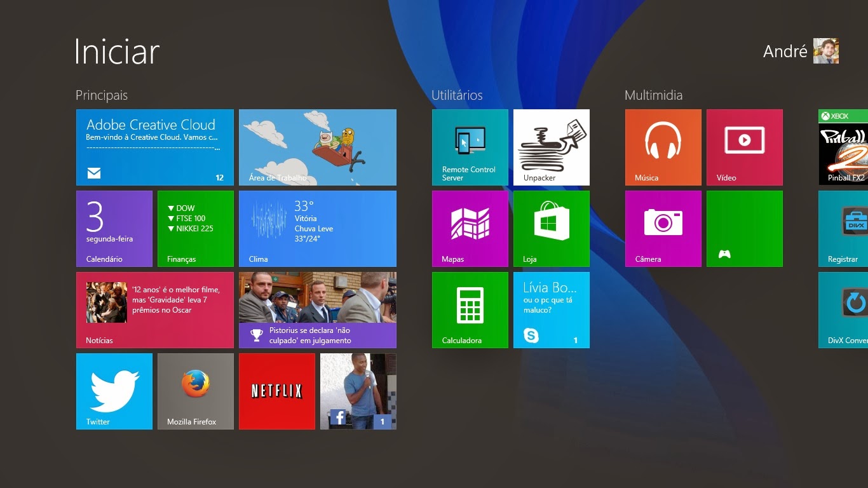Launch the Netflix tile
This screenshot has height=488, width=868.
pos(277,391)
